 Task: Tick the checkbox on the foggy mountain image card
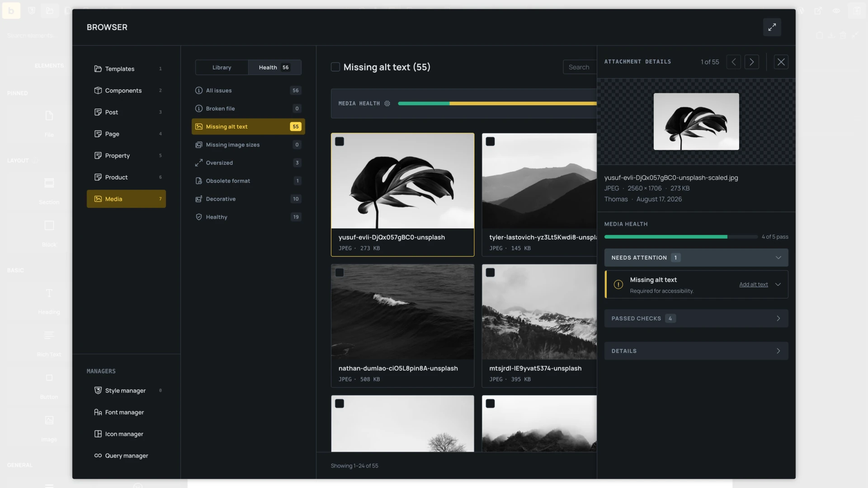click(490, 404)
